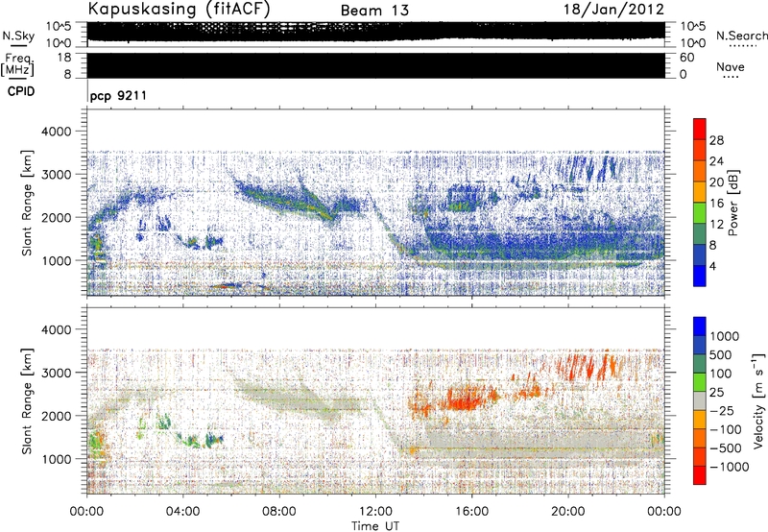This screenshot has height=532, width=768.
Task: Click the 'Slant Range [km]' label of the velocity panel
Action: 27,400
